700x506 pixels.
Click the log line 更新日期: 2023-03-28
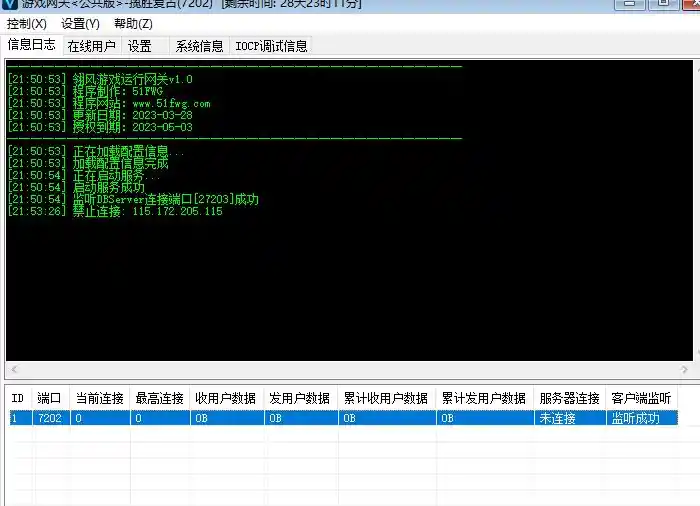(100, 115)
